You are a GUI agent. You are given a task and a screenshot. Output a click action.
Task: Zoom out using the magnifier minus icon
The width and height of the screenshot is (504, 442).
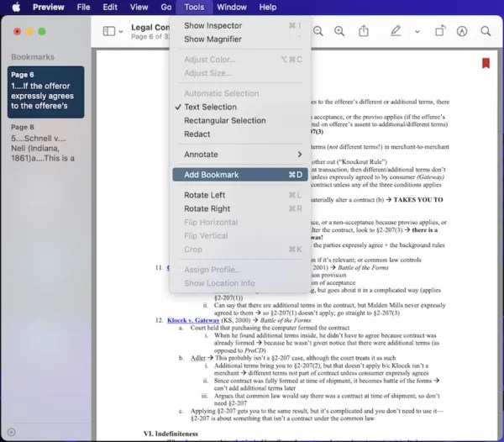pos(318,31)
